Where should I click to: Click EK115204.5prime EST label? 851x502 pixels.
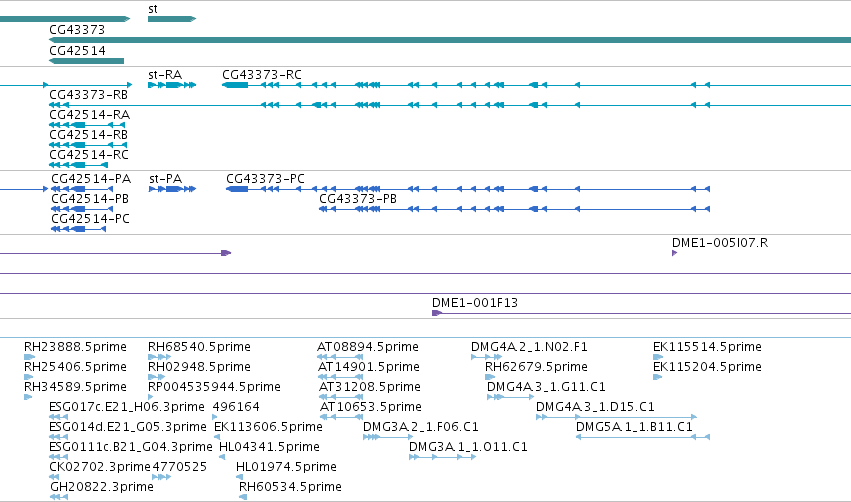(x=707, y=367)
